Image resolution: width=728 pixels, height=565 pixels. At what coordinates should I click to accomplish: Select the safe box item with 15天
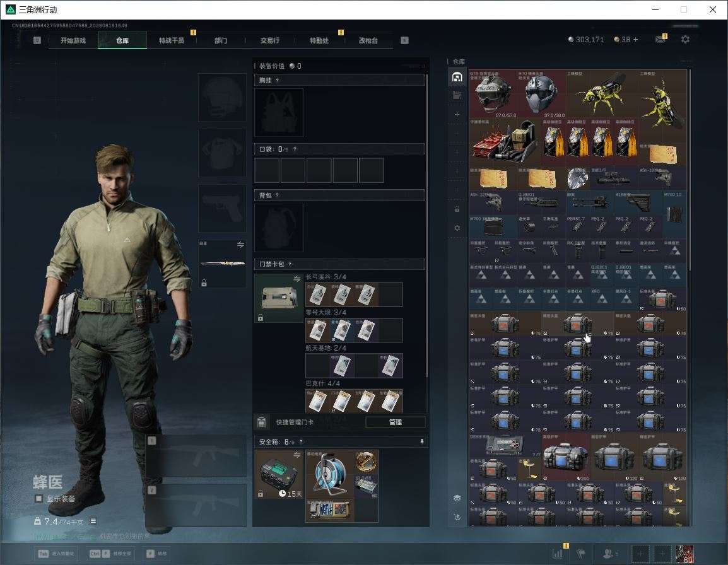[279, 474]
